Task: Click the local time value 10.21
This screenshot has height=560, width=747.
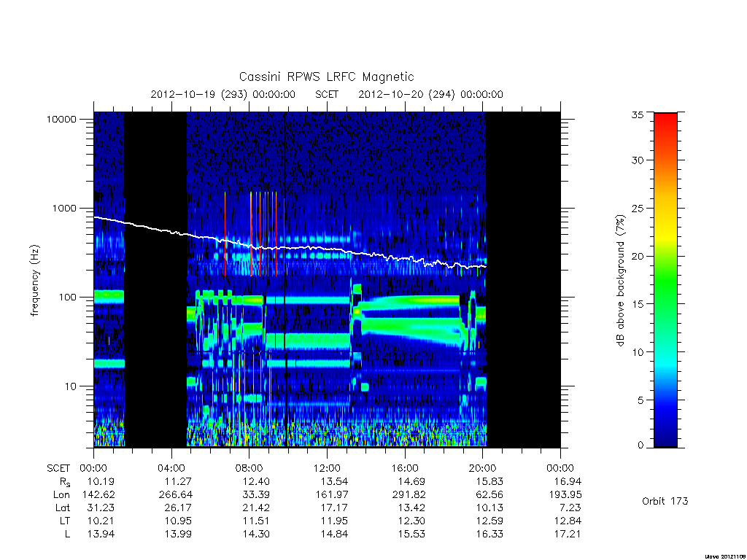Action: point(101,521)
